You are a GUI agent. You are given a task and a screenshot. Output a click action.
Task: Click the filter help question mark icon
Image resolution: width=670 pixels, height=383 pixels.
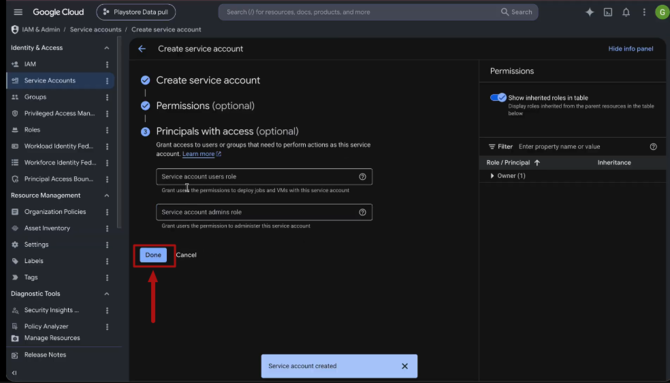653,147
